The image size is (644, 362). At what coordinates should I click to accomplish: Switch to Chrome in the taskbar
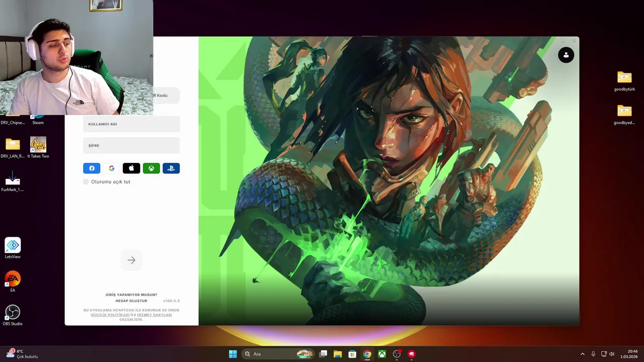(x=367, y=354)
